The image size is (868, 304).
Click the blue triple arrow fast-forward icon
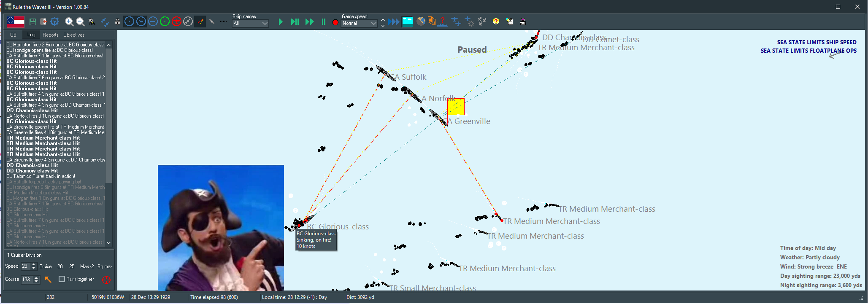coord(394,22)
